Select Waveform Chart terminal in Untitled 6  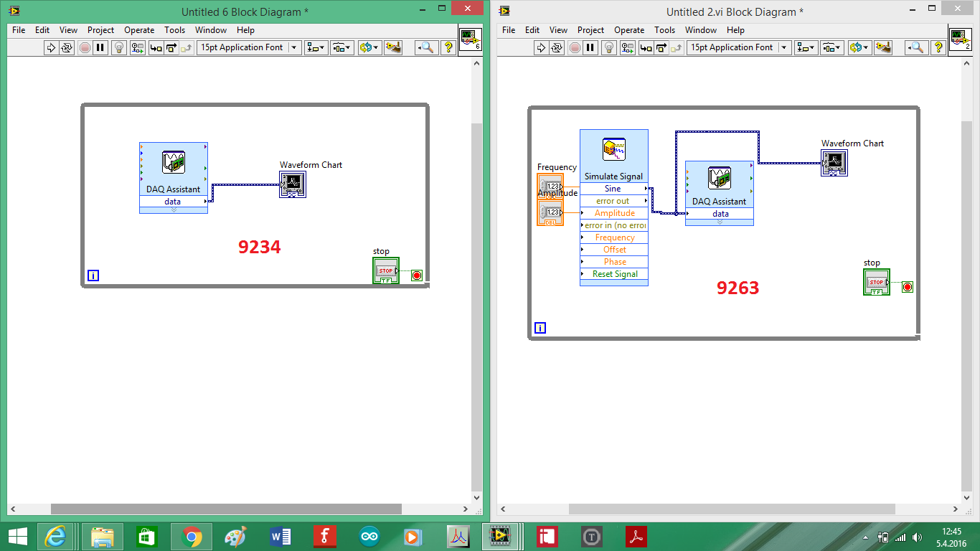[x=293, y=184]
